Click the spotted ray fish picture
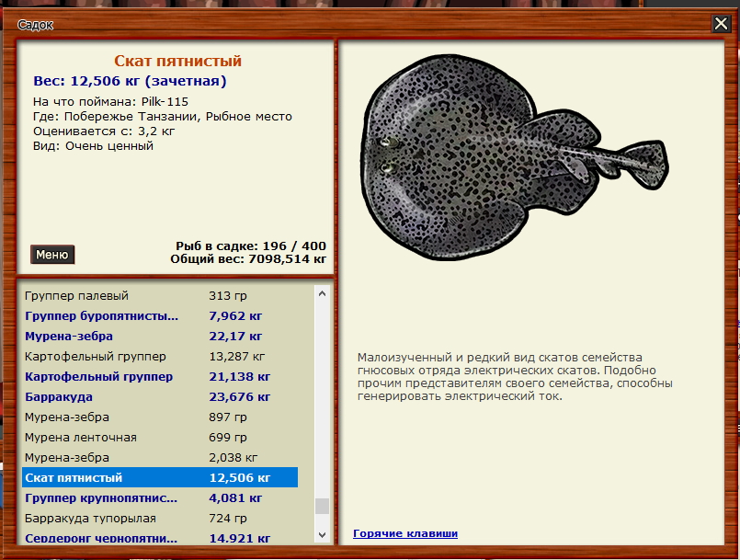740x560 pixels. (x=515, y=157)
